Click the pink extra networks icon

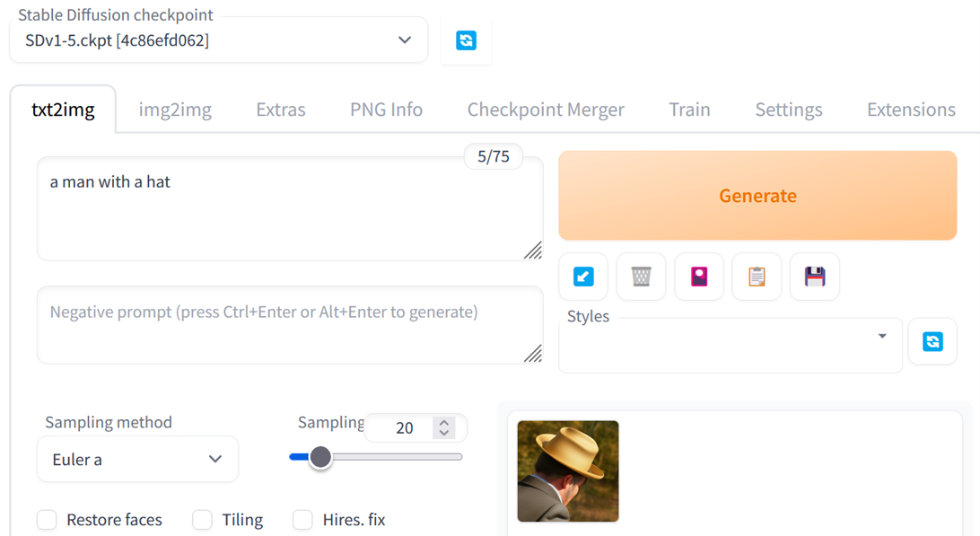699,277
